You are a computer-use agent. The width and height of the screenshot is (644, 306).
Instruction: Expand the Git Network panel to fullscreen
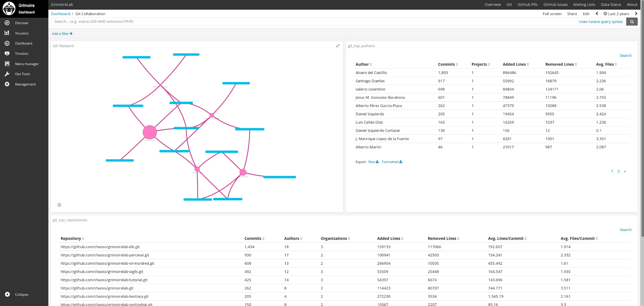tap(338, 46)
